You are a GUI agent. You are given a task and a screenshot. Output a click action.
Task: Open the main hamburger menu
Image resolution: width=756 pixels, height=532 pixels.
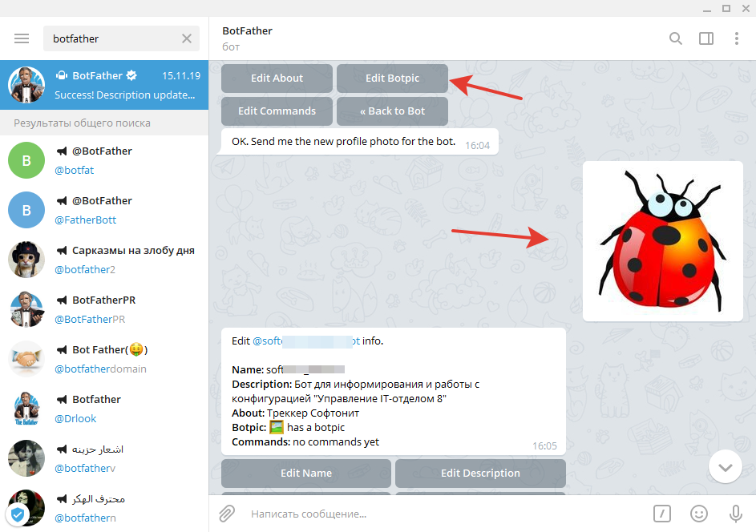pyautogui.click(x=22, y=38)
